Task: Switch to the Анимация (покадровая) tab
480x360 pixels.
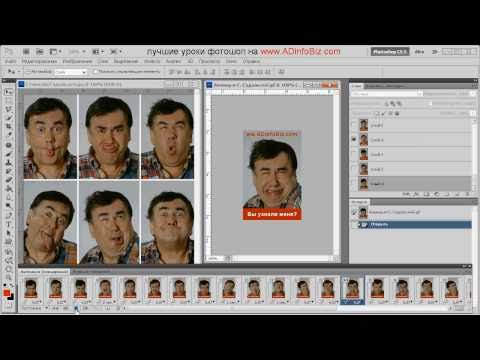Action: tap(44, 272)
